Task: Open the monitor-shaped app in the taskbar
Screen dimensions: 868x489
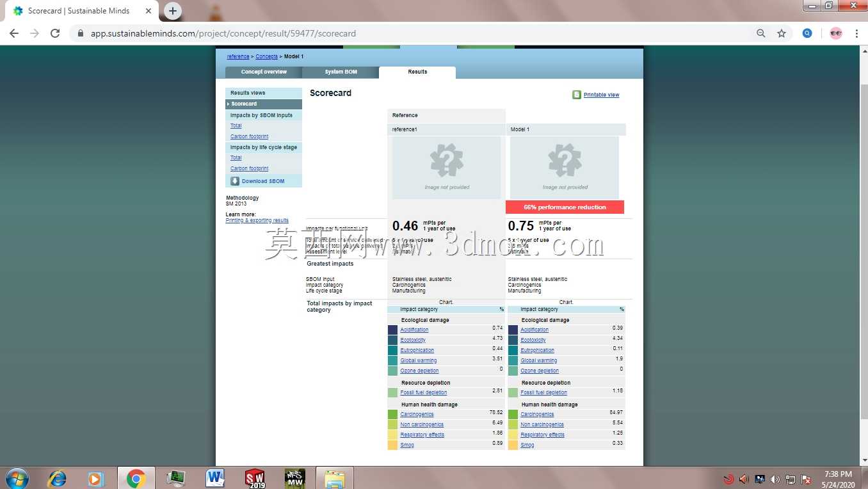Action: click(x=175, y=478)
